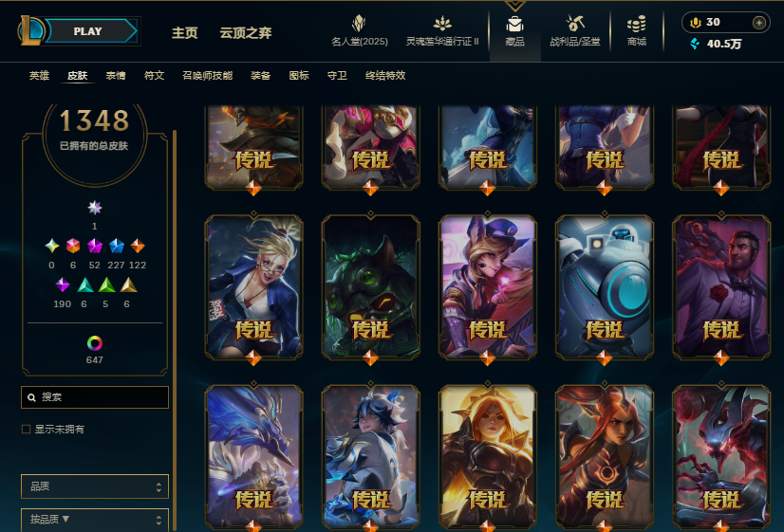Open the 藏品 collection backpack icon
Screen dimensions: 784x532
coord(514,24)
